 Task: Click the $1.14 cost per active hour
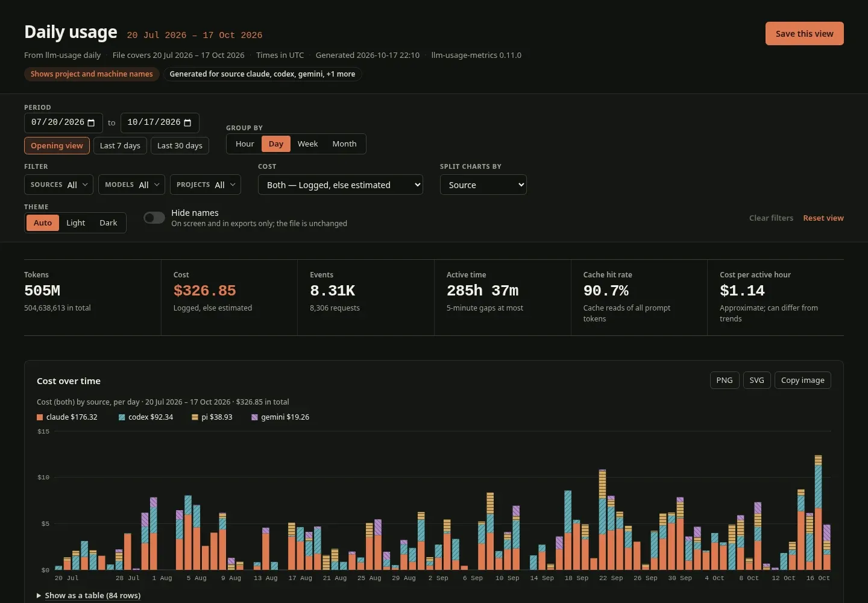[742, 291]
